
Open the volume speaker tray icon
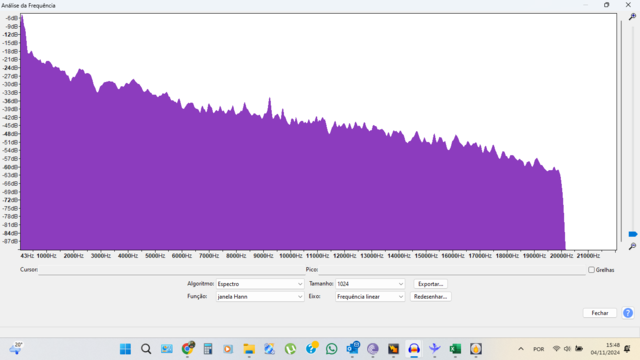567,349
